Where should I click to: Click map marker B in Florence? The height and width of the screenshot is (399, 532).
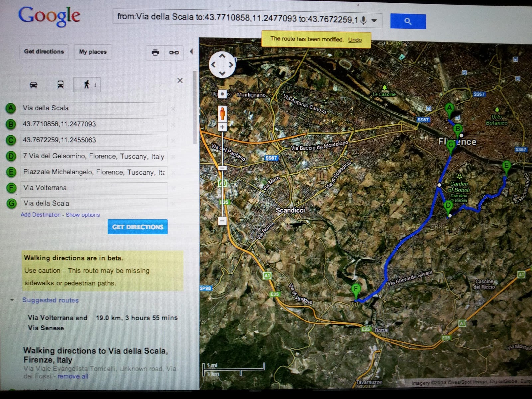pos(458,131)
